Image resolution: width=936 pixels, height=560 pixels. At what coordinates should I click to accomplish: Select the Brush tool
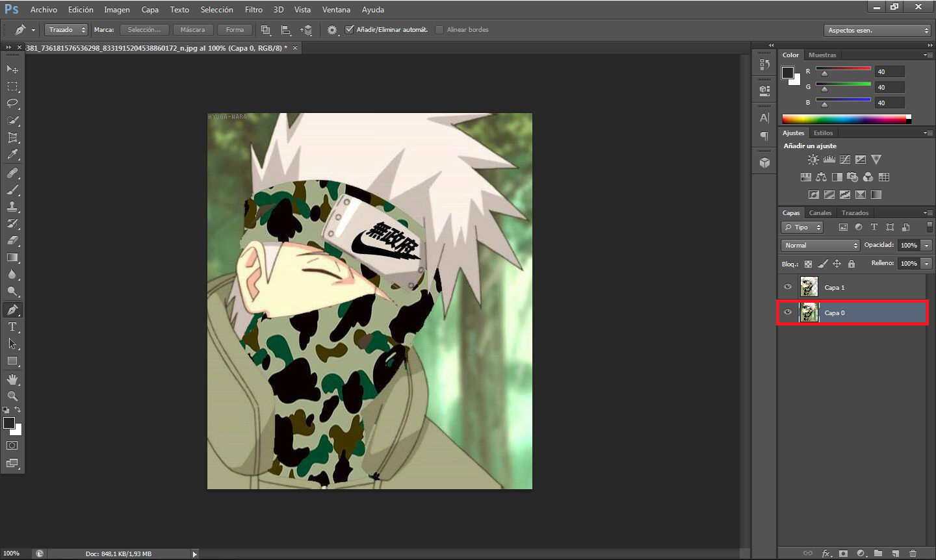pos(12,190)
